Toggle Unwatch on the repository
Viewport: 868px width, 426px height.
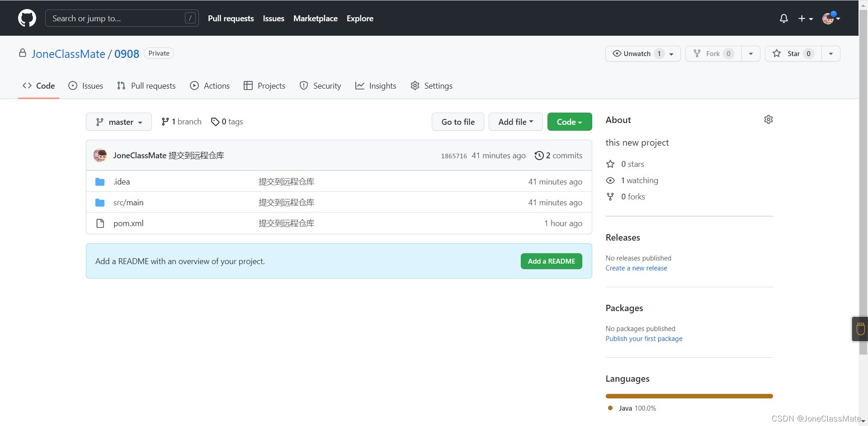pyautogui.click(x=643, y=53)
